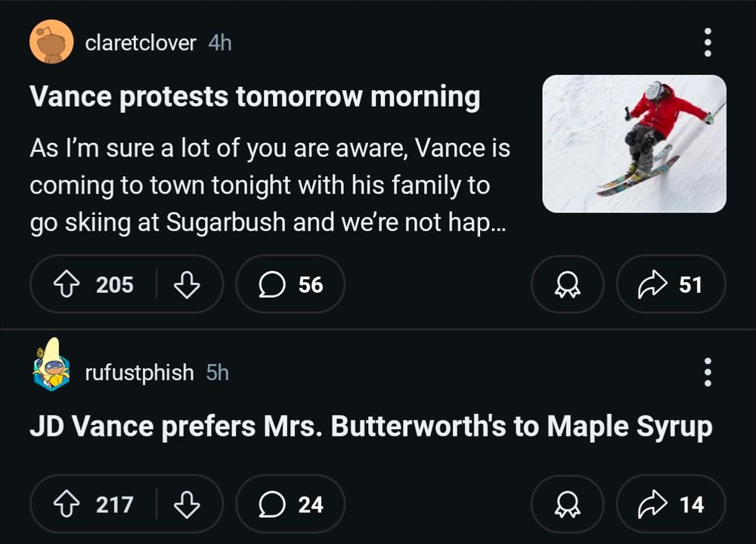This screenshot has height=544, width=756.
Task: Open claretclover's profile via the username
Action: (141, 43)
